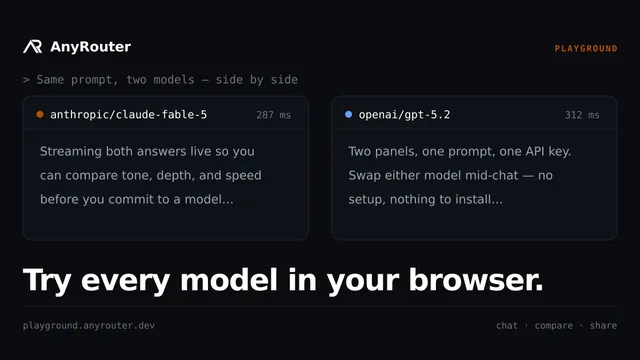Select the anthropic/claude-fable-5 model name
This screenshot has height=360, width=640.
tap(129, 115)
